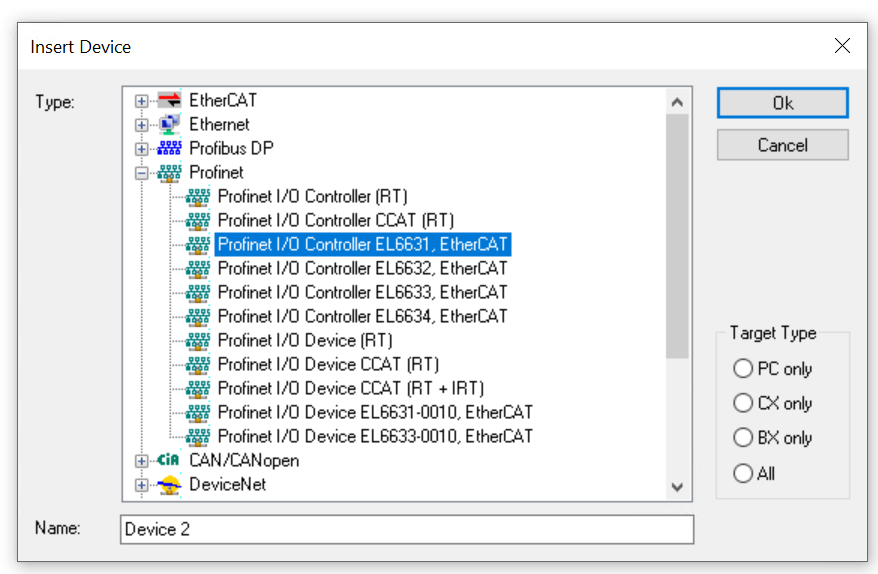
Task: Click icon beside Controller EL6634, EtherCAT
Action: [198, 316]
